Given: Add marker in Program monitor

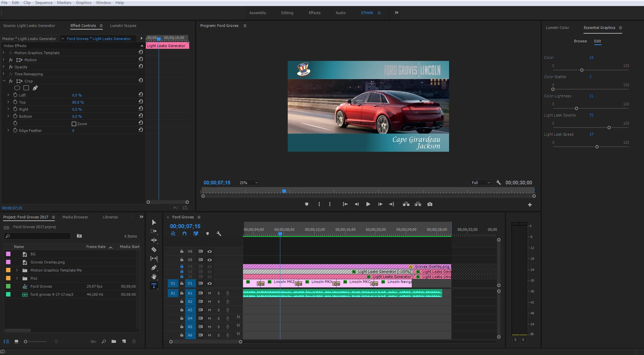Looking at the screenshot, I should pos(307,204).
